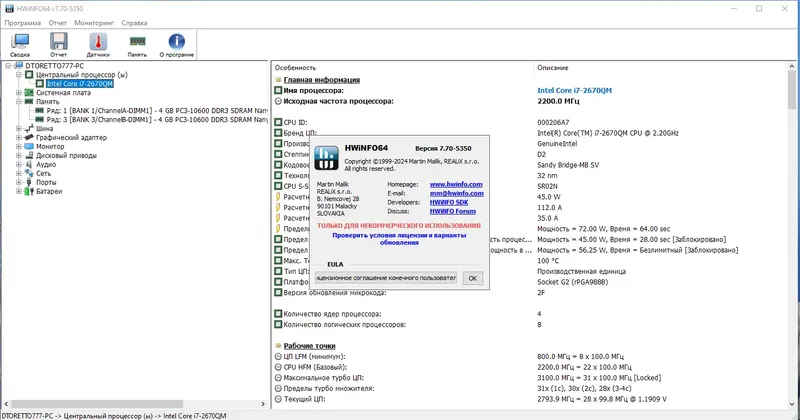The image size is (800, 420).
Task: Click the О программе info icon
Action: click(x=177, y=41)
